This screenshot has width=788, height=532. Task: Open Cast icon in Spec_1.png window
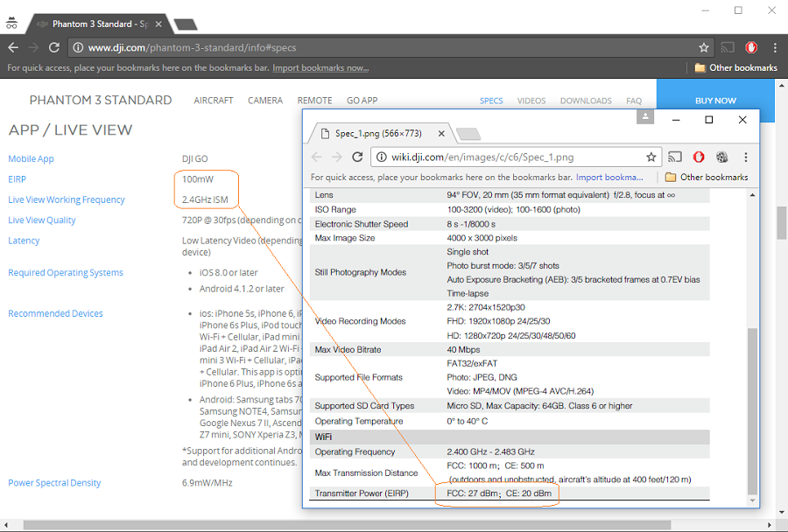(x=675, y=157)
